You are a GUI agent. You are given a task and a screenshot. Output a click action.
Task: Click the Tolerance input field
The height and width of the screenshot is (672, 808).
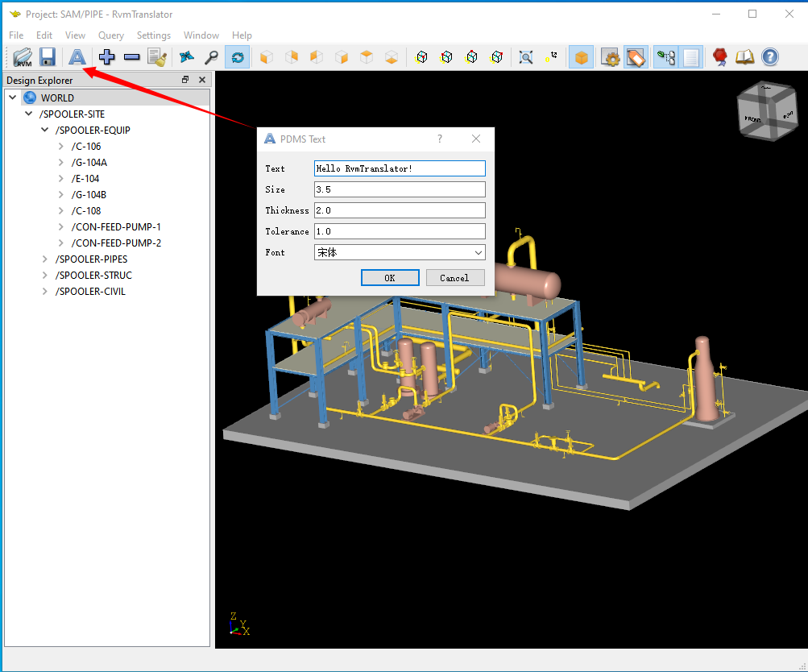[x=400, y=231]
